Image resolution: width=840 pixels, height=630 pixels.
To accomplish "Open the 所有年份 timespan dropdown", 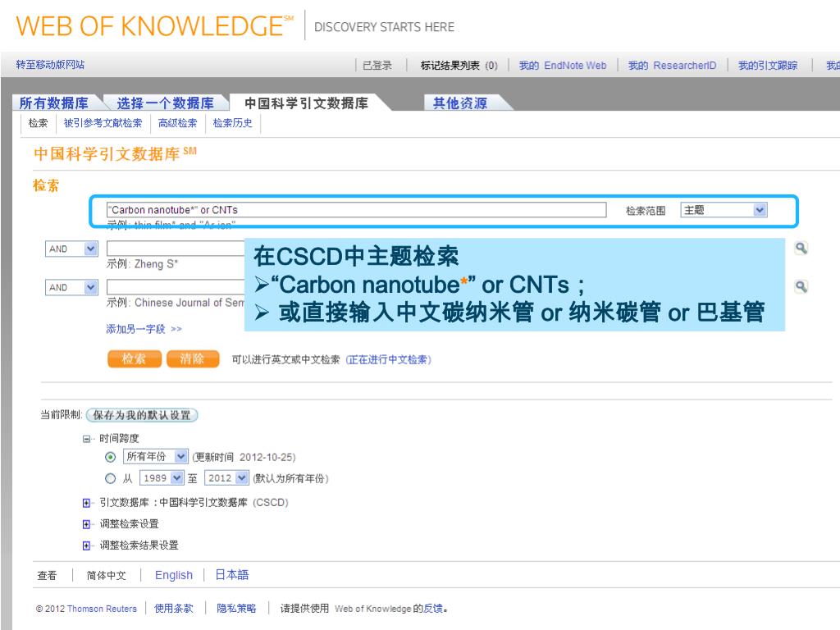I will 155,456.
